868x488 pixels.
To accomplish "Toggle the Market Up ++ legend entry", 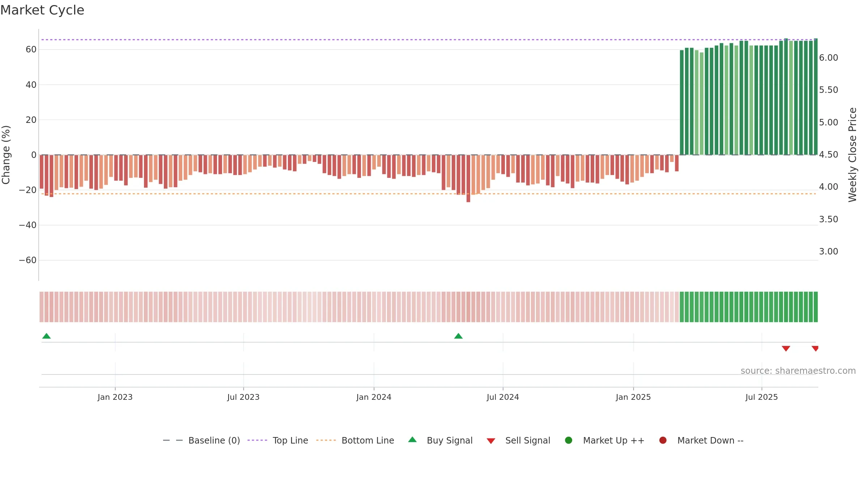I will tap(604, 440).
